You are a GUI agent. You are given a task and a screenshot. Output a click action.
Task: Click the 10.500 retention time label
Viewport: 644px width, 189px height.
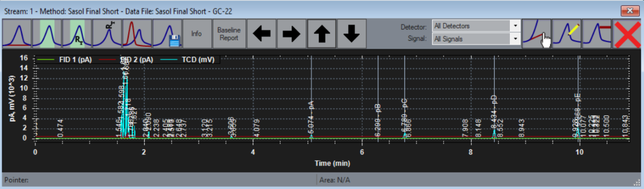point(606,126)
